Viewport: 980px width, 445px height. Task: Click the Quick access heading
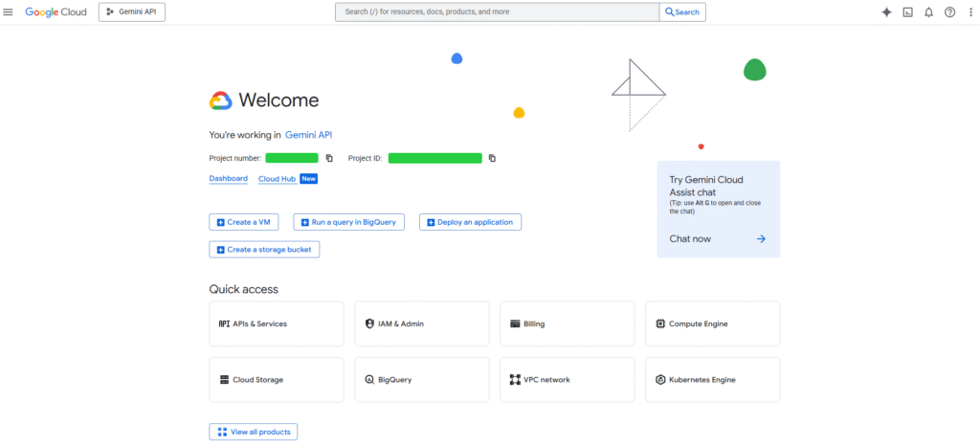point(244,289)
